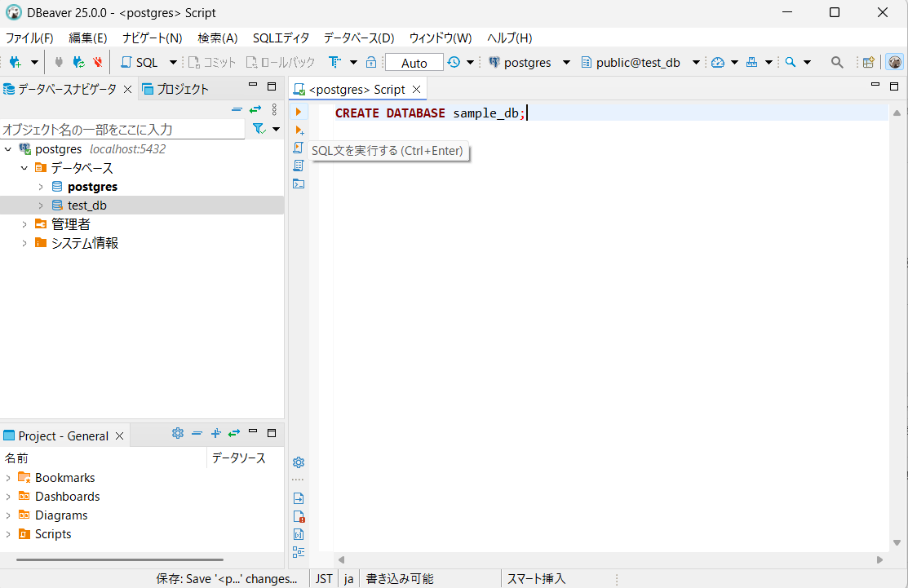
Task: Open the SQL editor settings gear in the side strip
Action: (x=299, y=462)
